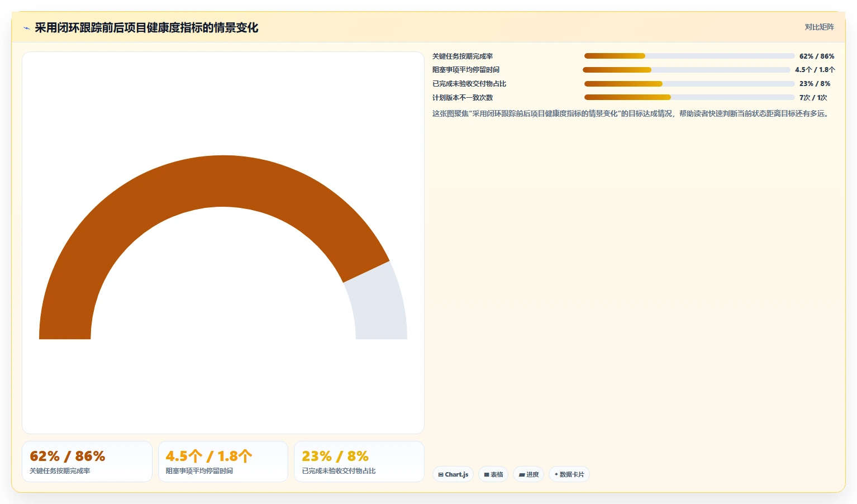Click the 阻塞事项平均停留时间 progress bar
Screen dimensions: 857x504
coord(687,70)
